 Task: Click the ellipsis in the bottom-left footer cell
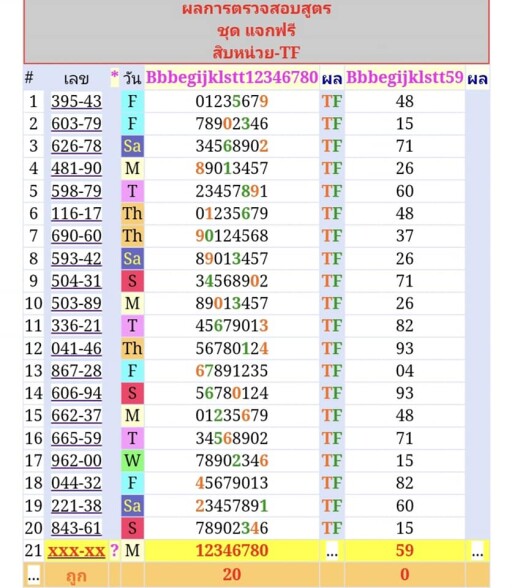click(x=33, y=577)
